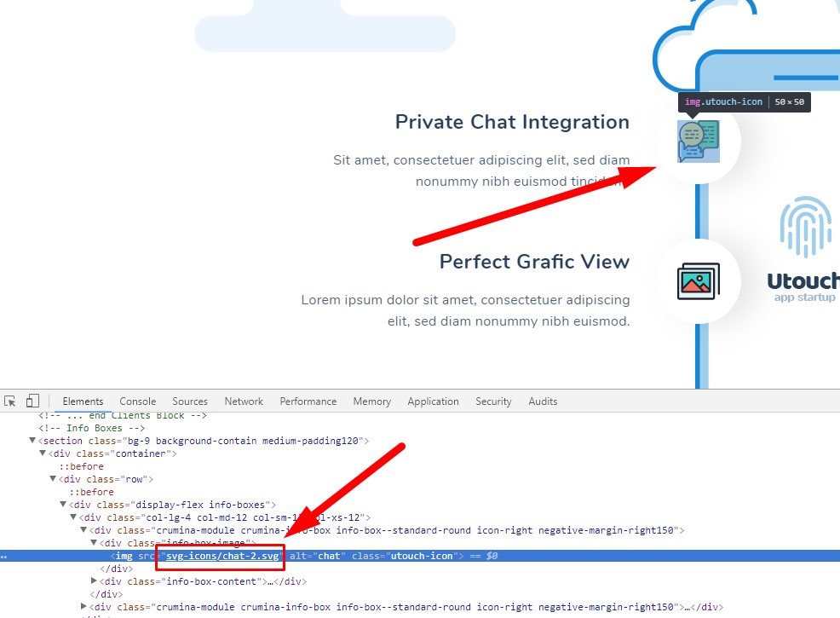Screen dimensions: 840x618
Task: Collapse the section bg-9 node
Action: click(x=32, y=441)
